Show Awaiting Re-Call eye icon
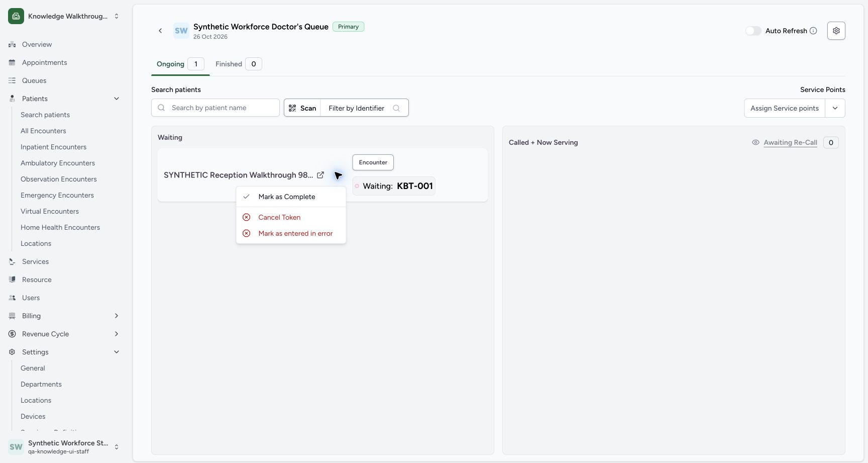Image resolution: width=868 pixels, height=463 pixels. (755, 142)
